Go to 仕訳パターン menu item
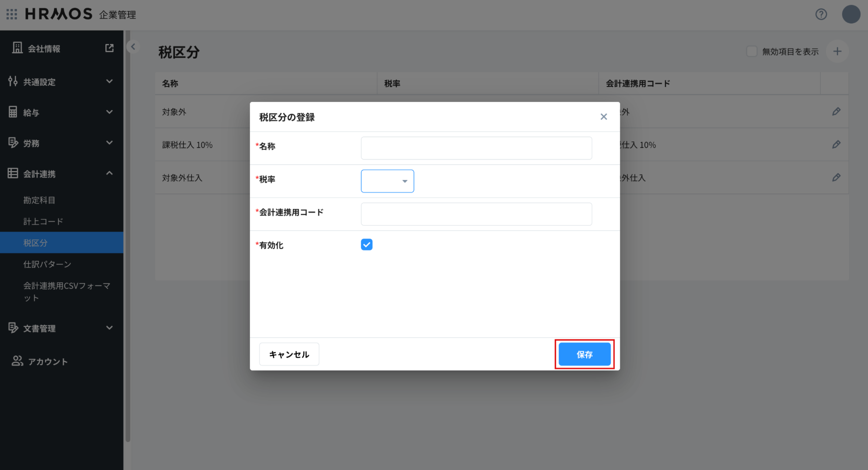 (47, 264)
